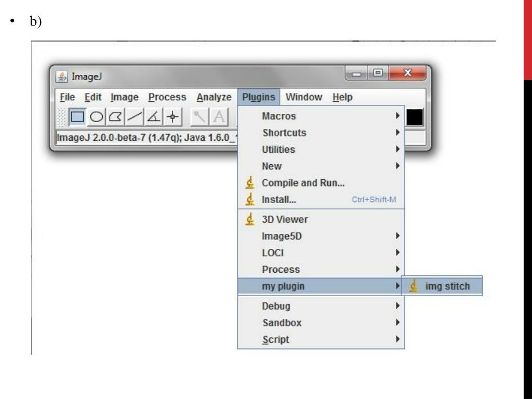Click arrow next to my plugin

click(397, 286)
